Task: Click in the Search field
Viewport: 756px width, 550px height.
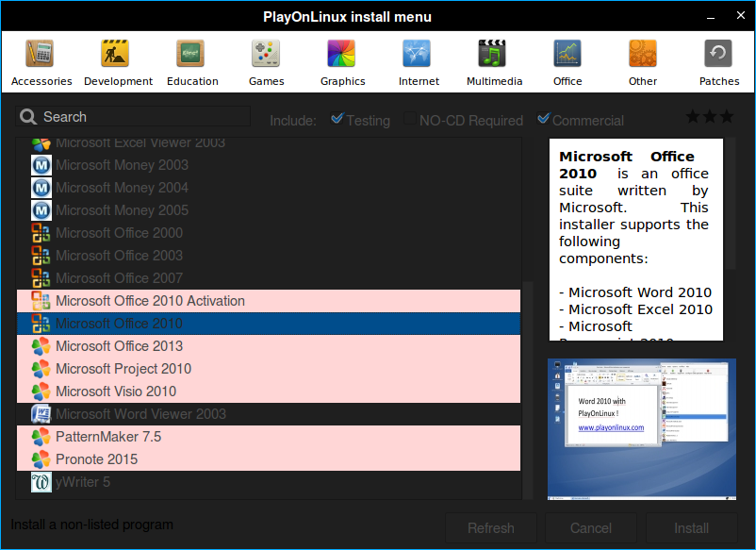Action: click(x=141, y=117)
